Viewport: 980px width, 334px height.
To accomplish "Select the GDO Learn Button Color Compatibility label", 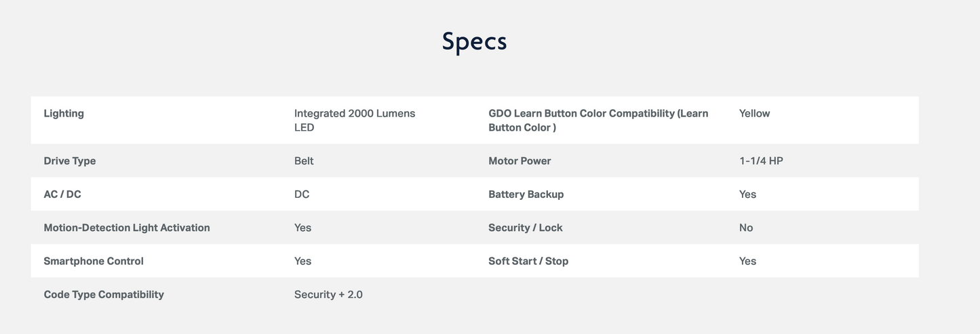I will coord(597,120).
